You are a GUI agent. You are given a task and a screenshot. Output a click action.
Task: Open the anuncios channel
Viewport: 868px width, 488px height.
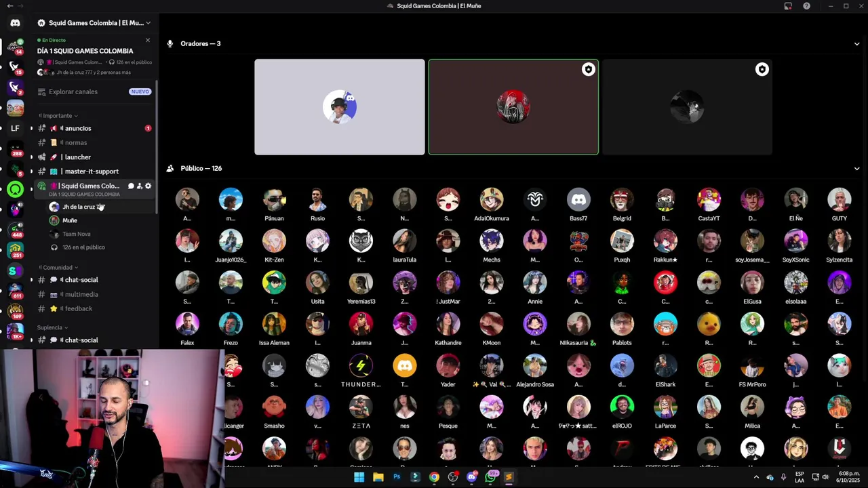click(94, 128)
